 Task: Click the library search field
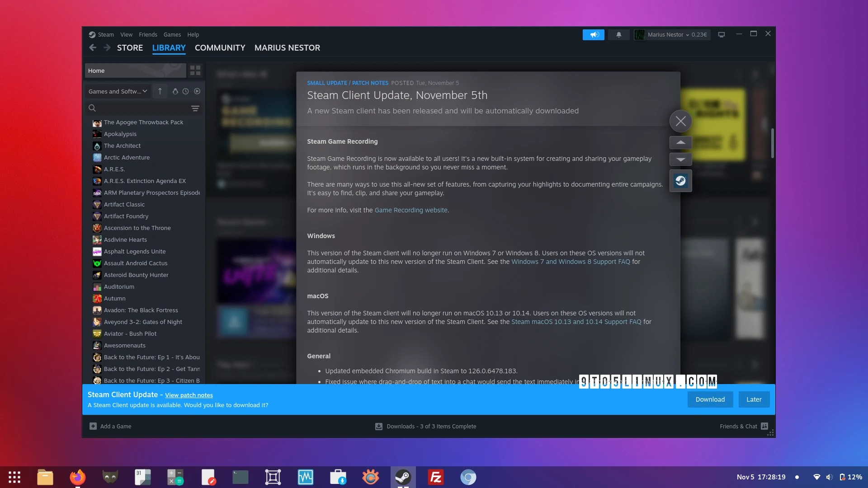140,108
